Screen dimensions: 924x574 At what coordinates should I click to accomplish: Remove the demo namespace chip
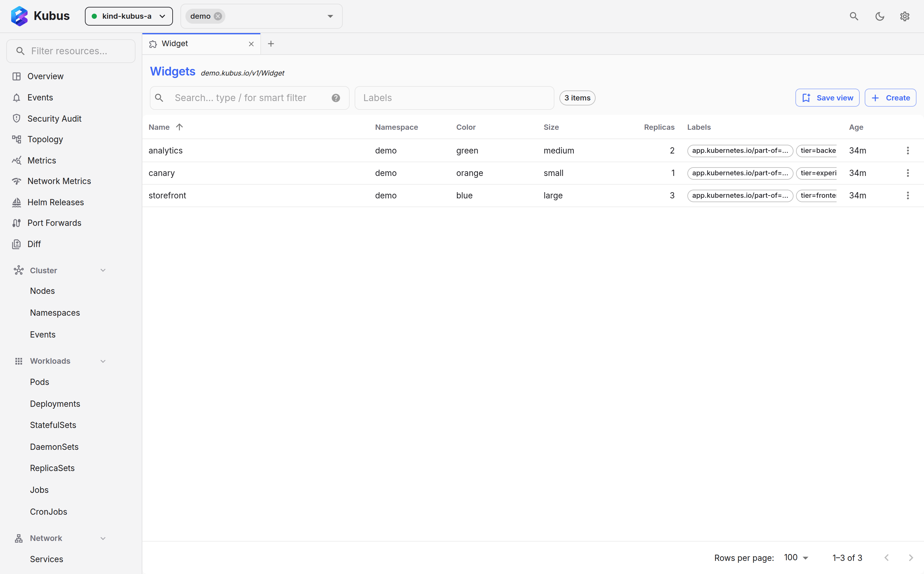(x=218, y=16)
